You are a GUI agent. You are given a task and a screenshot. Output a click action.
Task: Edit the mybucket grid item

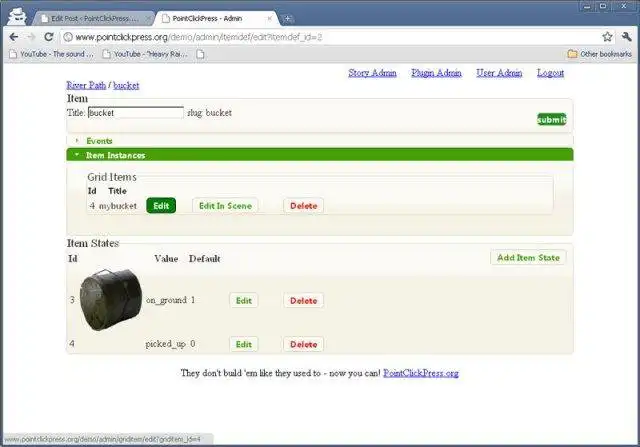pyautogui.click(x=161, y=206)
